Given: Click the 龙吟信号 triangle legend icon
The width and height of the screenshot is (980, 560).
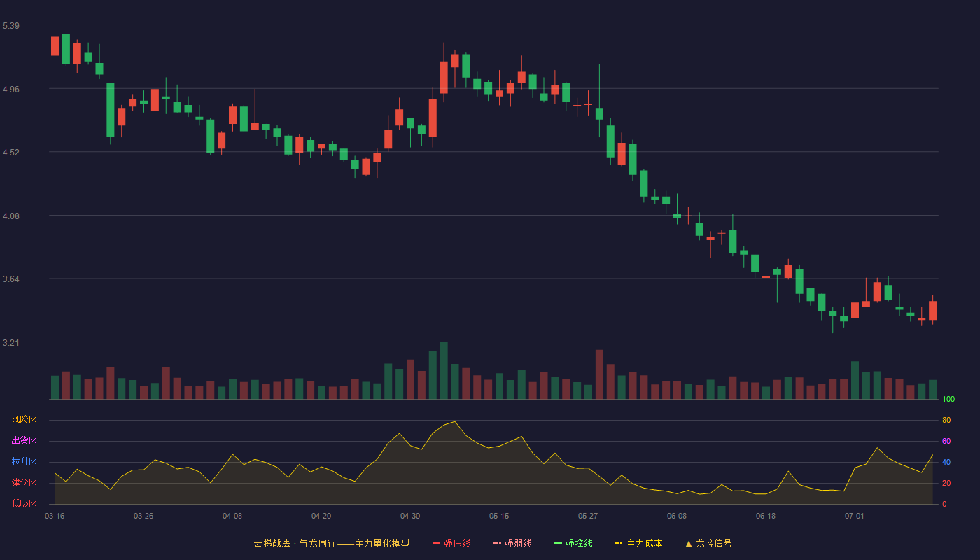Looking at the screenshot, I should point(688,543).
